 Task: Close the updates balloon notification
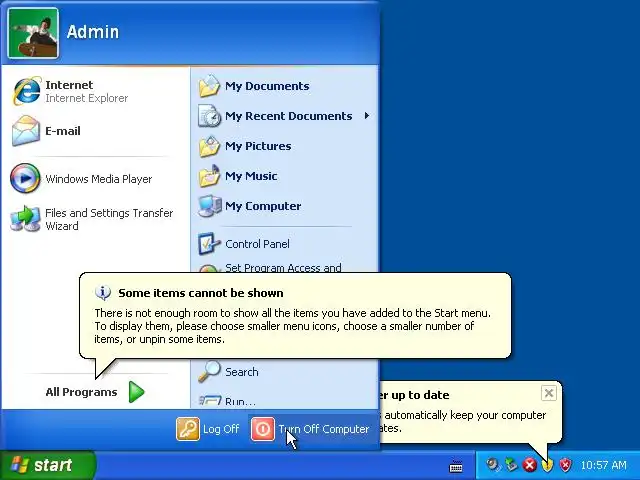point(549,393)
